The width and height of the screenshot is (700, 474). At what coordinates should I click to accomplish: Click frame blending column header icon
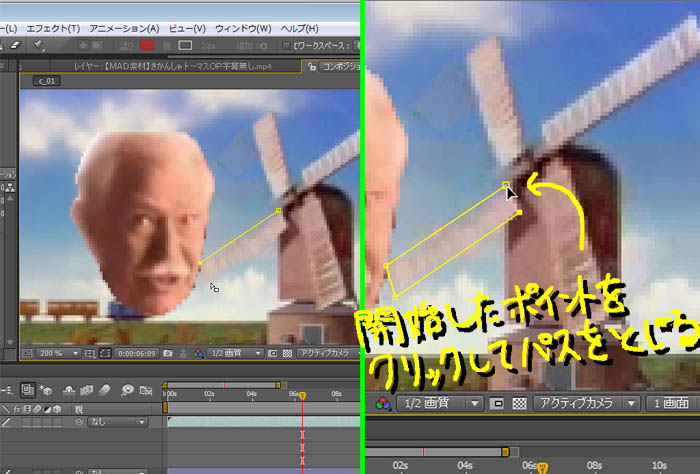(x=28, y=409)
